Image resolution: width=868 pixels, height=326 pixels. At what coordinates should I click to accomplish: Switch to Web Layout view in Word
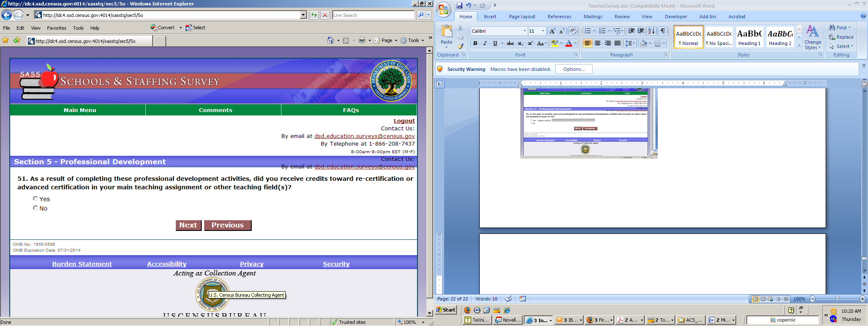tap(771, 299)
